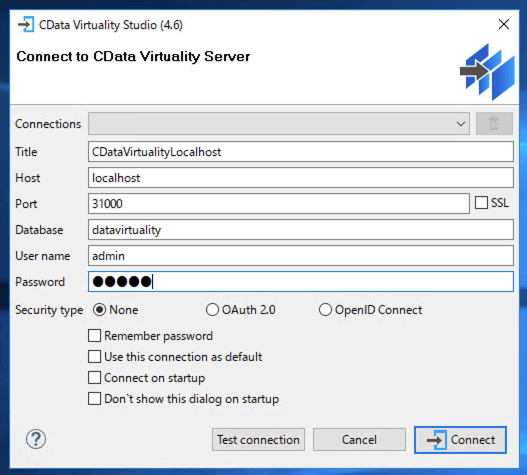Enable Use this connection as default
Screen dimensions: 527x475
click(94, 357)
